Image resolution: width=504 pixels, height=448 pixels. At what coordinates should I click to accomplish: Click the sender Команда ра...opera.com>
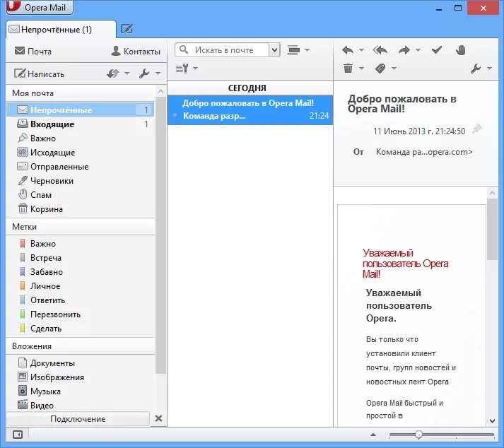424,152
